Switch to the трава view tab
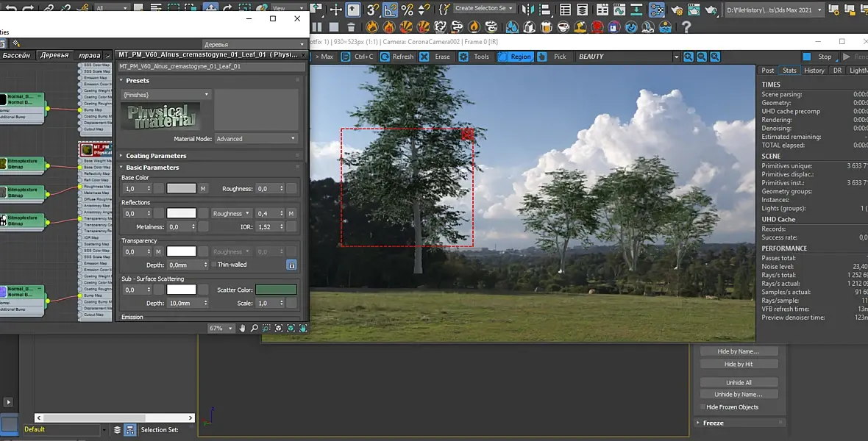 tap(90, 55)
